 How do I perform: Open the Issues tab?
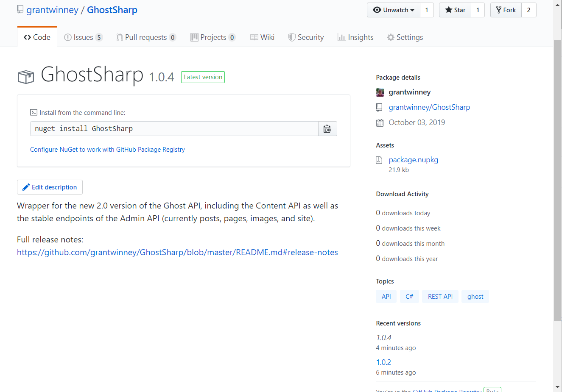click(83, 37)
